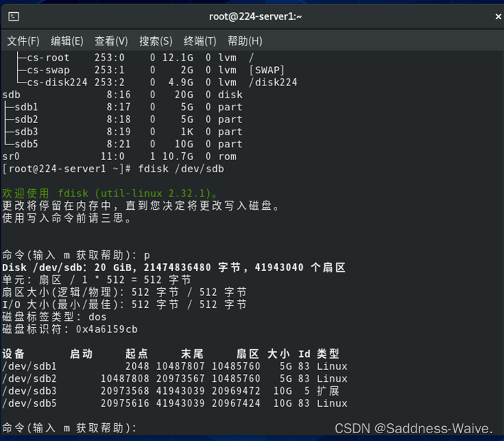Click the window title root@224-server1:~
The height and width of the screenshot is (441, 504).
tap(255, 16)
